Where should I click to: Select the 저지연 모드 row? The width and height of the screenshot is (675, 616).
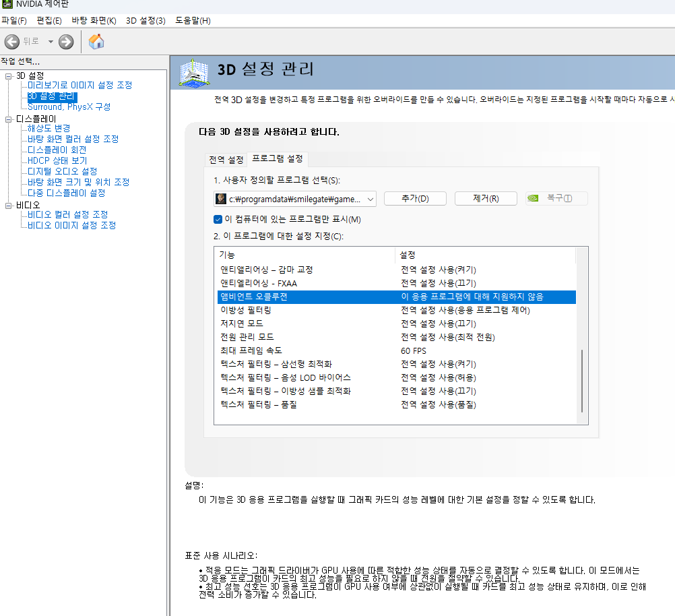[x=397, y=324]
